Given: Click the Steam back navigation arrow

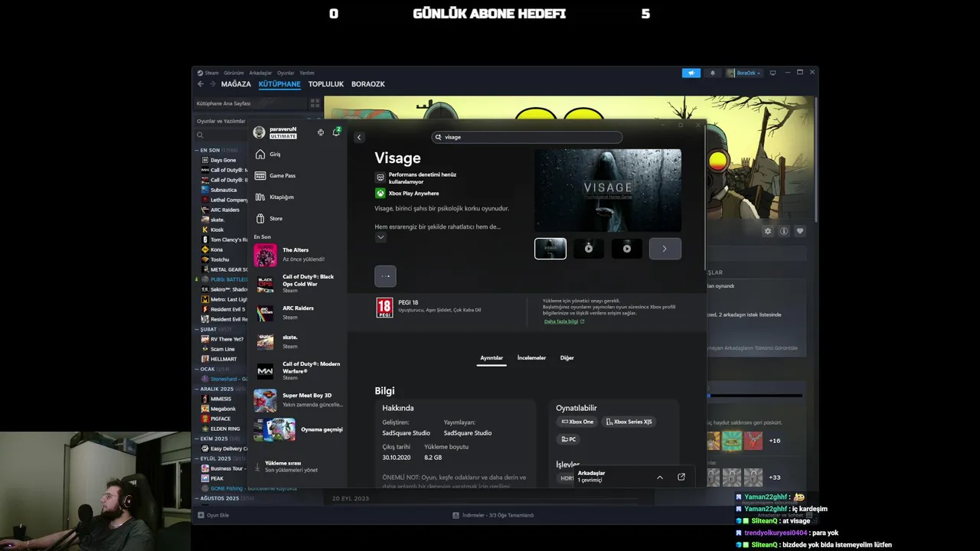Looking at the screenshot, I should tap(201, 84).
